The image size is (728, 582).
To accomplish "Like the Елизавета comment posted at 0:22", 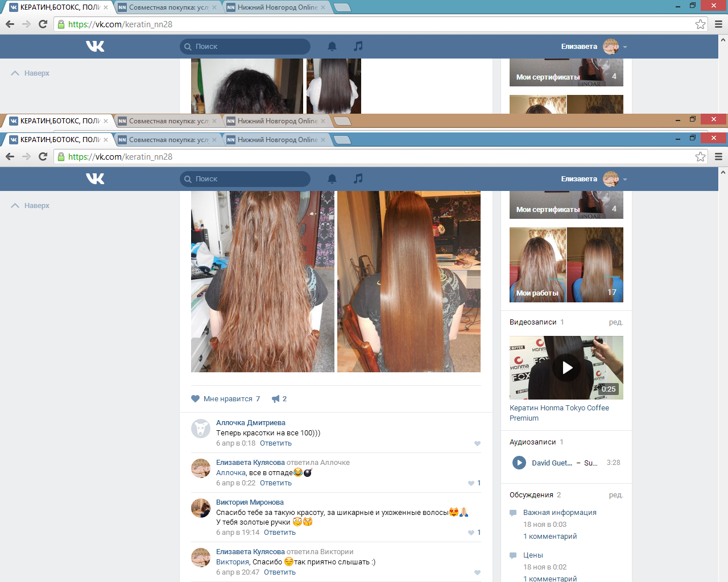I will point(471,484).
